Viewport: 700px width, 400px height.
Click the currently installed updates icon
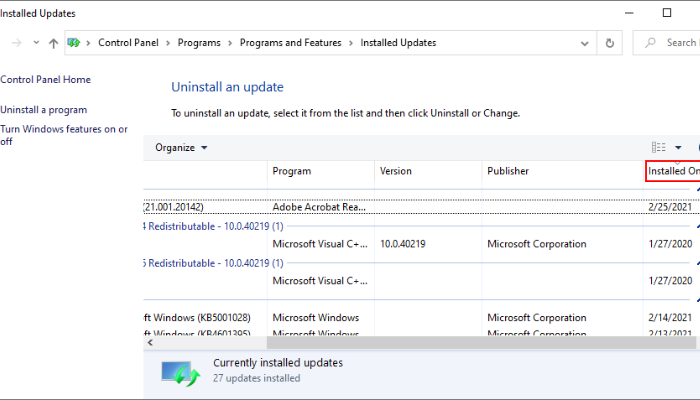(180, 374)
